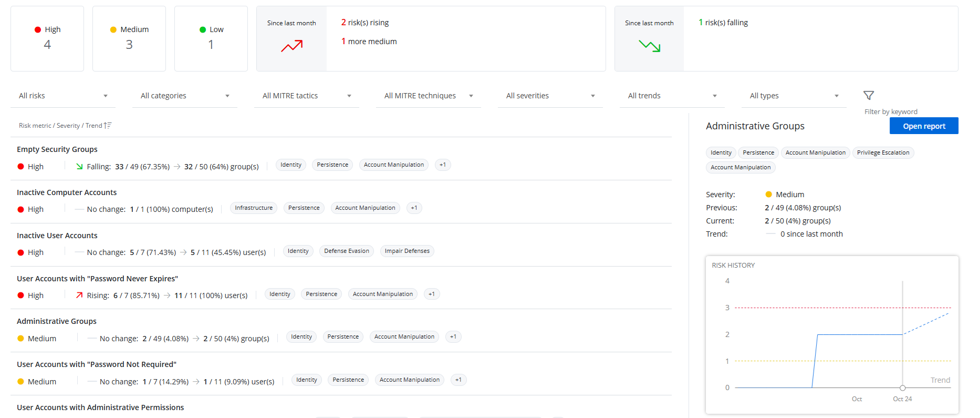Screen dimensions: 980x418
Task: Open the All trends dropdown
Action: tap(672, 96)
